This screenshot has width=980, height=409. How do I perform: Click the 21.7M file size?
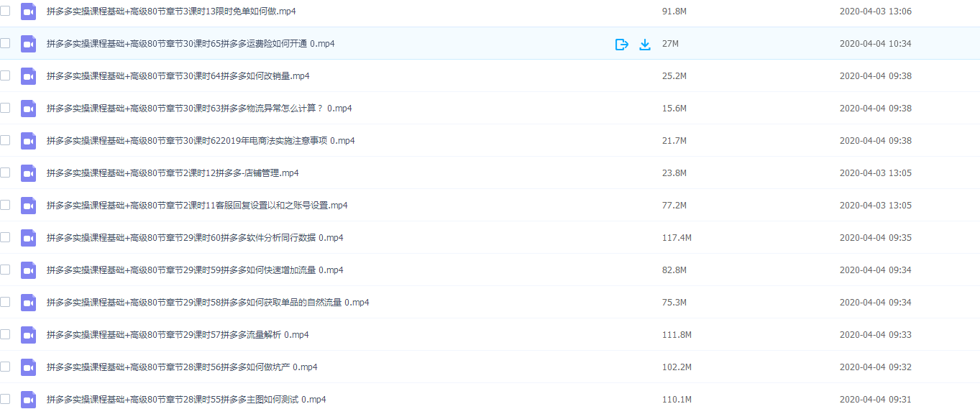(674, 141)
